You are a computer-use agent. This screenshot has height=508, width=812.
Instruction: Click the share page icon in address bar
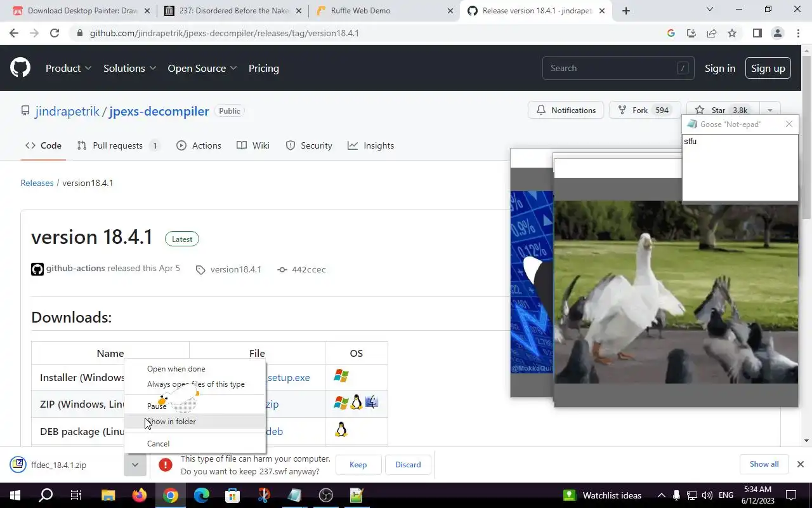(x=712, y=33)
